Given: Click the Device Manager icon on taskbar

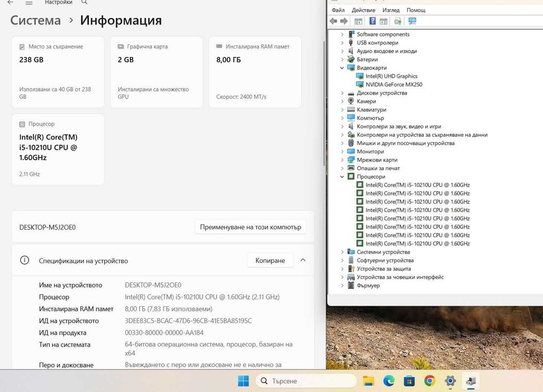Looking at the screenshot, I should [471, 381].
